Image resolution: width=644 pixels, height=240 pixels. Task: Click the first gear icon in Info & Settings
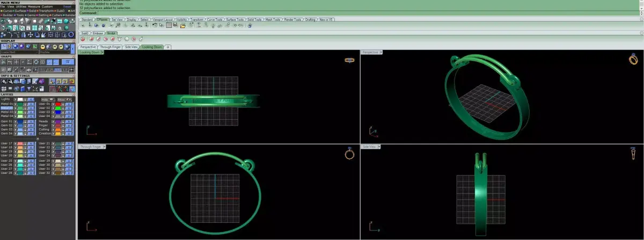[x=4, y=81]
